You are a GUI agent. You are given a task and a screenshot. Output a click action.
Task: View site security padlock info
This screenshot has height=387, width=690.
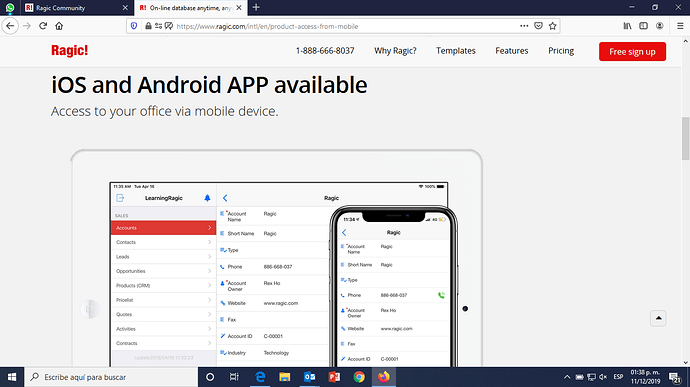pyautogui.click(x=148, y=26)
